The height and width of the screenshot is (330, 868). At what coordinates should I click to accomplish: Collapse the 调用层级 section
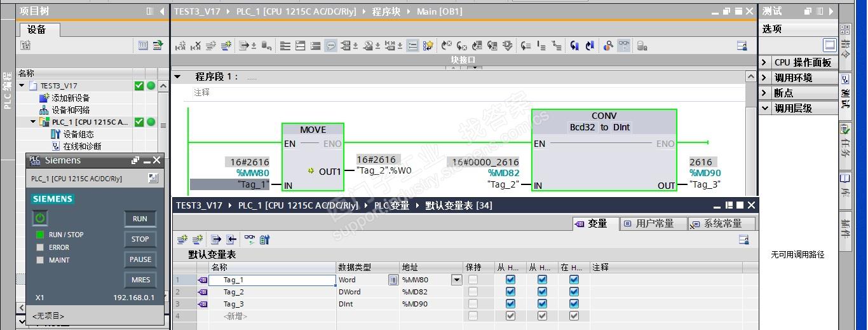(764, 108)
